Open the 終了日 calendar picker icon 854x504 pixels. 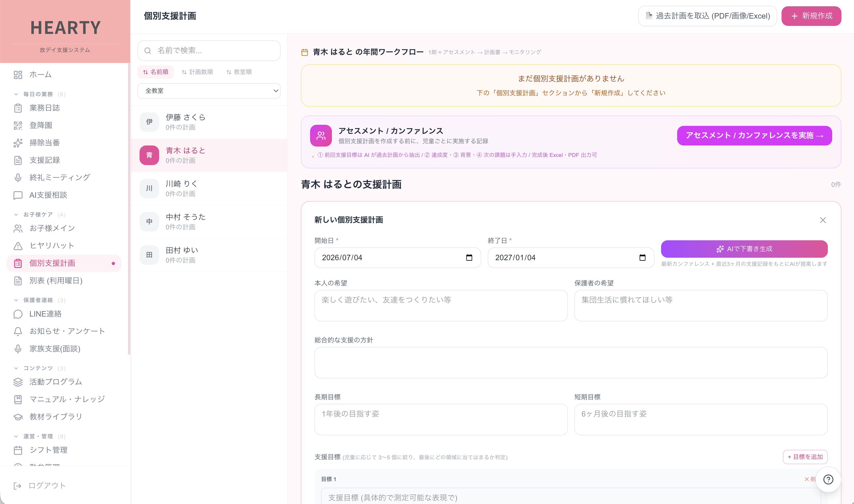click(x=642, y=257)
